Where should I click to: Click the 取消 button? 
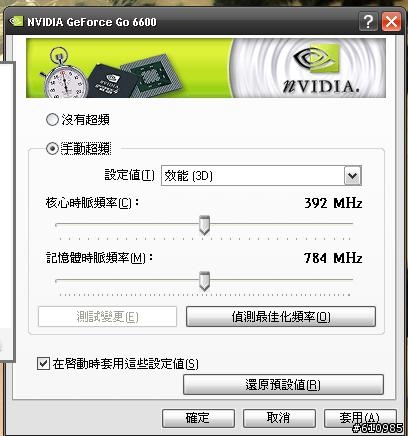279,418
